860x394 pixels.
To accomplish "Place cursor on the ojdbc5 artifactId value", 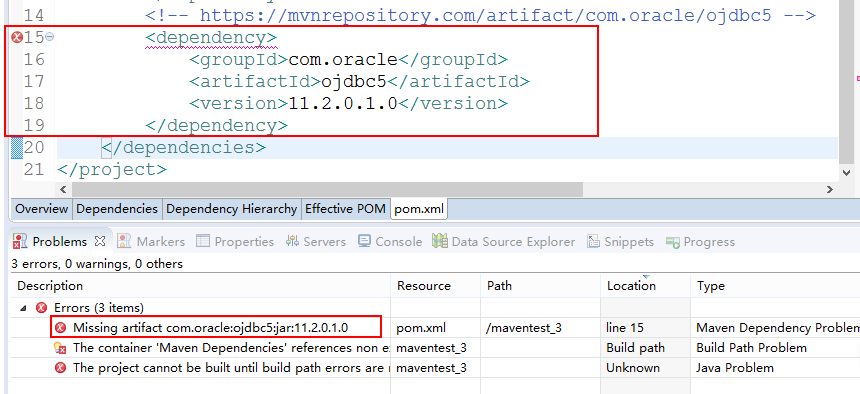I will pos(354,82).
